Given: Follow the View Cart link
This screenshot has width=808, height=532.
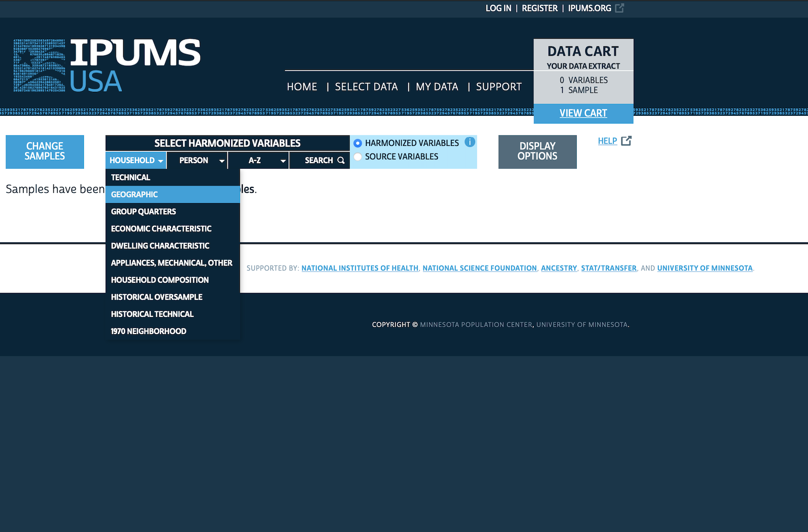Looking at the screenshot, I should click(x=583, y=113).
